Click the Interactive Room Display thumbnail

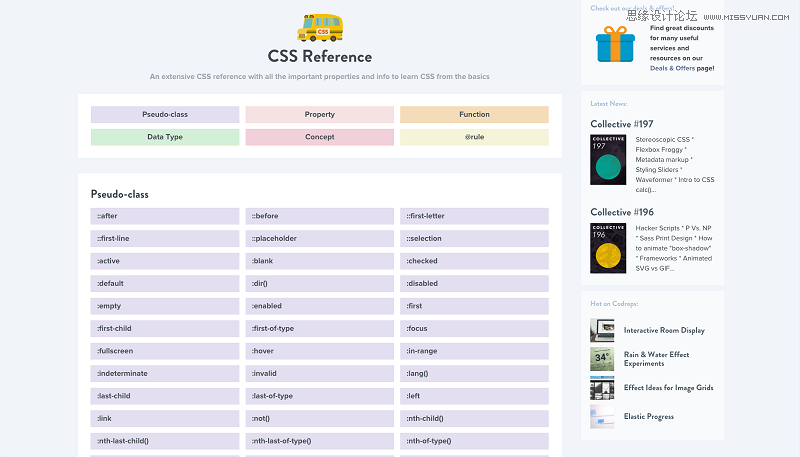pyautogui.click(x=602, y=330)
